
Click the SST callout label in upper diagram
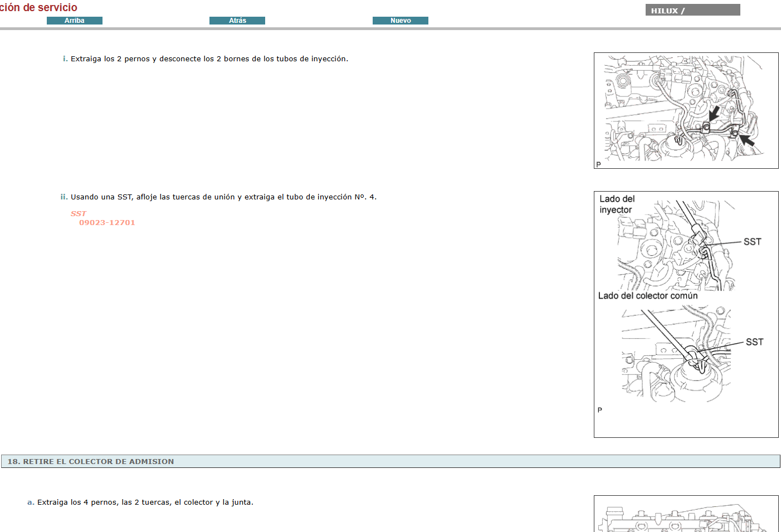751,242
